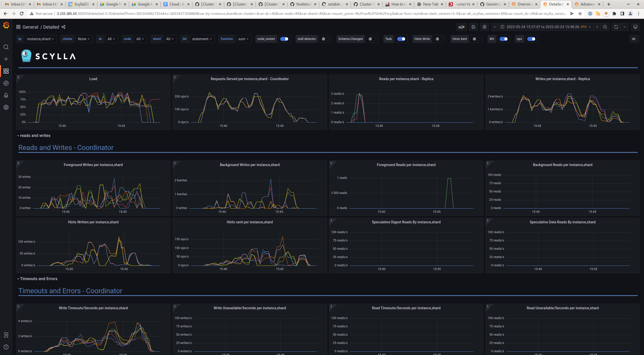Turn off the MV toggle
644x355 pixels.
click(x=504, y=39)
